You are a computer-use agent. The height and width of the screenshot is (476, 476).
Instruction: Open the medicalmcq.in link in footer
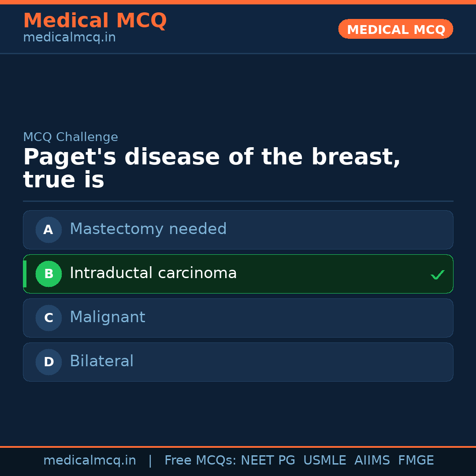89,461
